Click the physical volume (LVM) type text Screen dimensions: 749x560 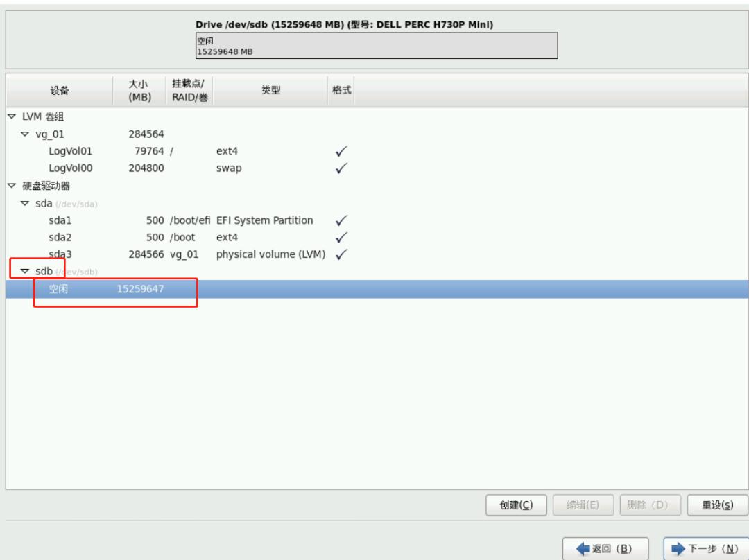[x=270, y=254]
